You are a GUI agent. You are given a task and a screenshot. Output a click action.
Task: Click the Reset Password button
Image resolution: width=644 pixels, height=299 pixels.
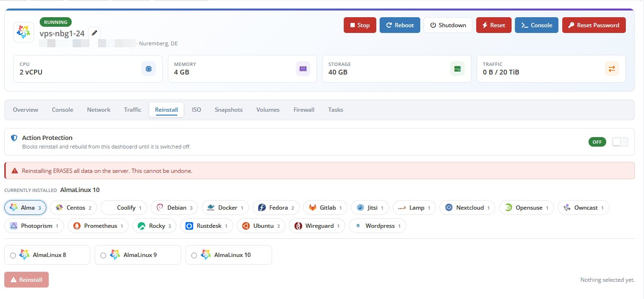pyautogui.click(x=594, y=25)
